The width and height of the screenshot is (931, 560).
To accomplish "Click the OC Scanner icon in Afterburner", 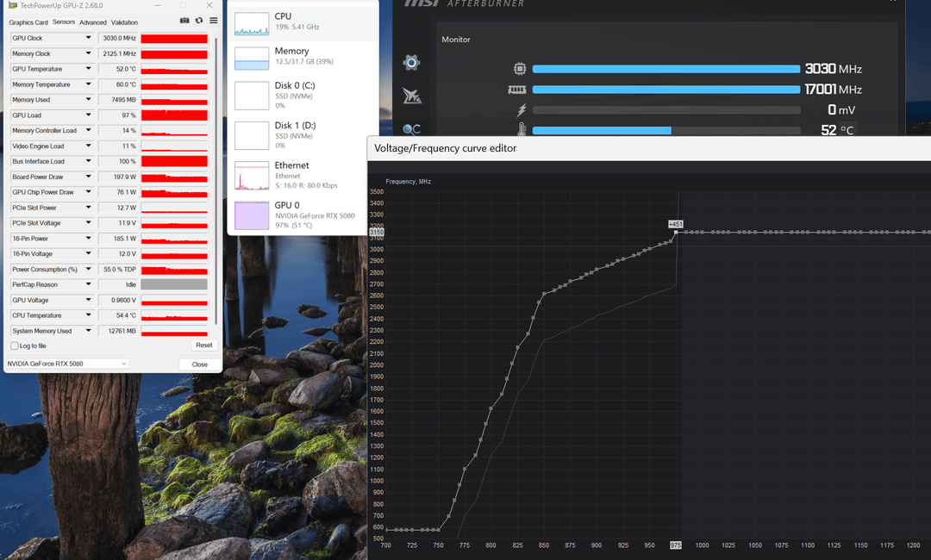I will tap(412, 129).
